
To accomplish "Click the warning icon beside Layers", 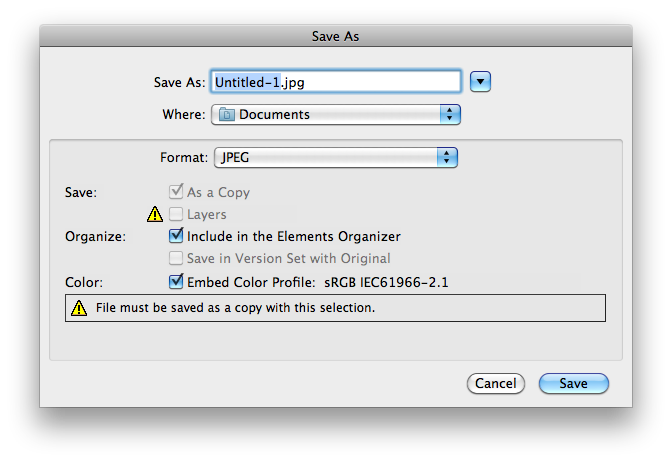I will 155,214.
